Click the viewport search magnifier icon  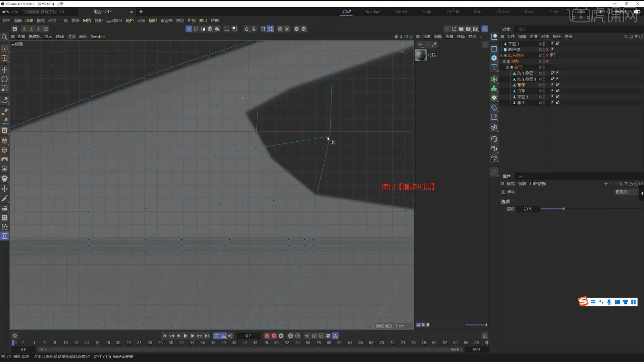click(x=4, y=37)
